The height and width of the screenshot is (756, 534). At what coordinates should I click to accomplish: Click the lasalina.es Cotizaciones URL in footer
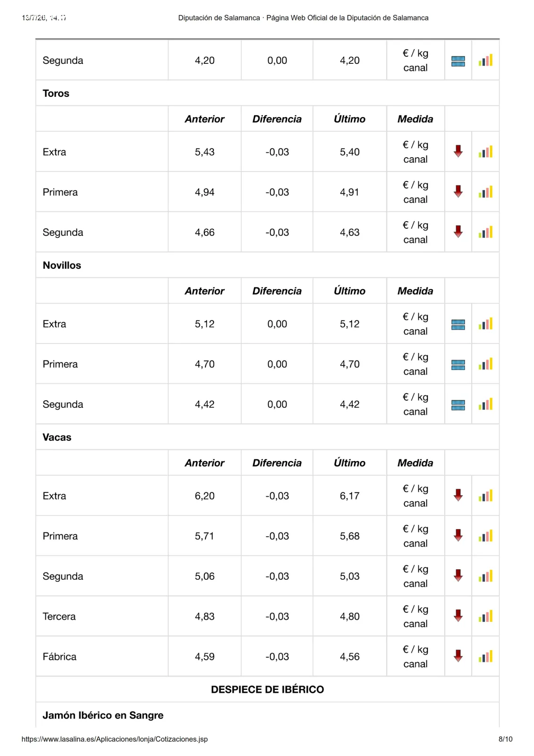(115, 739)
